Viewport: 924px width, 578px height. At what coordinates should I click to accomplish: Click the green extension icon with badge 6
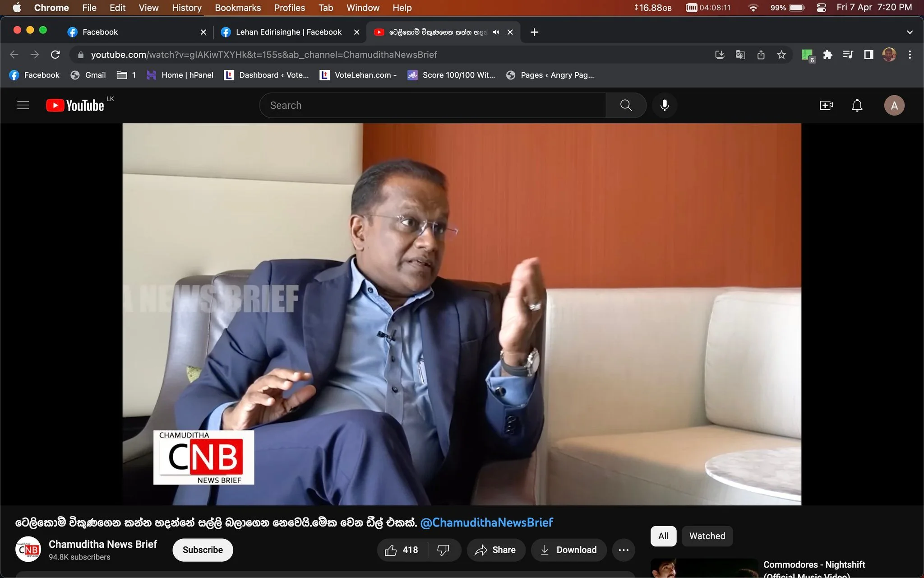point(808,56)
